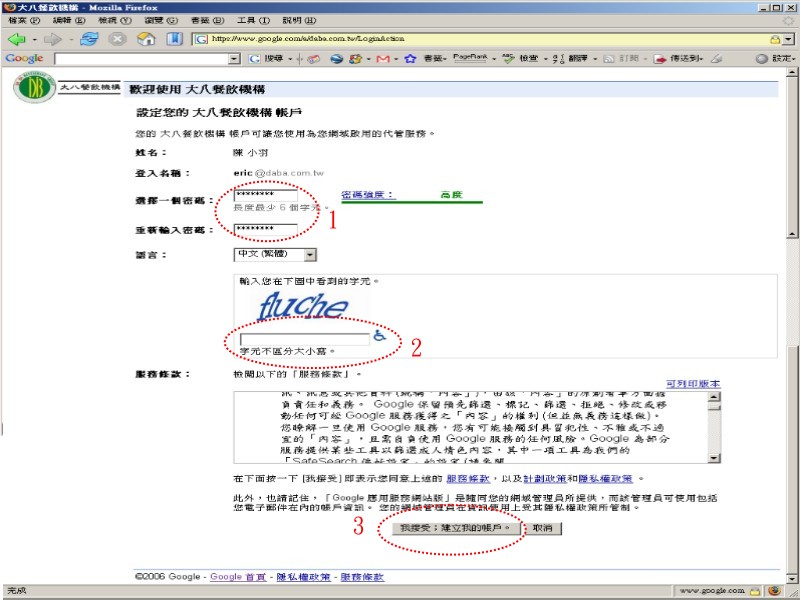
Task: Click the stop loading icon
Action: (117, 39)
